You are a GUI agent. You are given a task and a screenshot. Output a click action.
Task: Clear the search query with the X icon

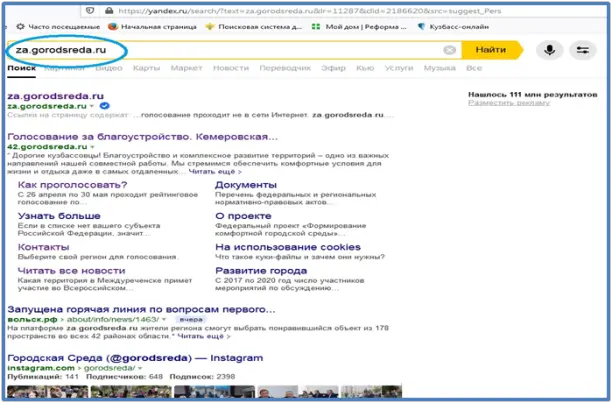pyautogui.click(x=449, y=50)
